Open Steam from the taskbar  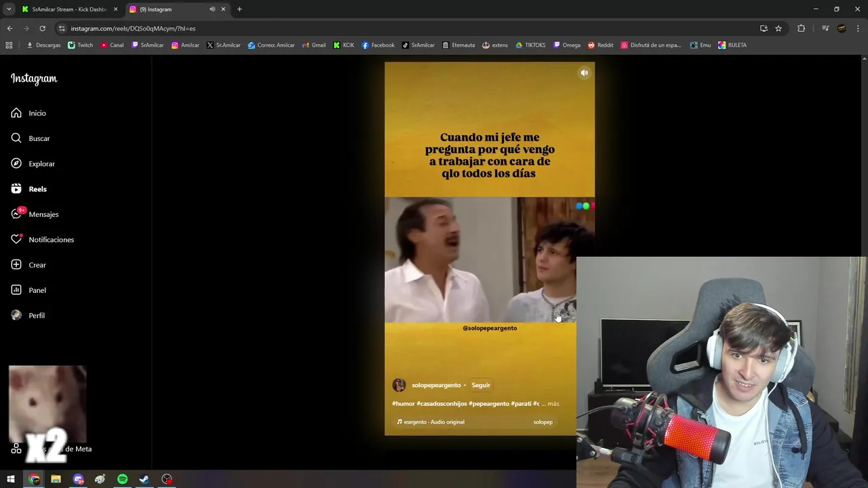click(x=144, y=479)
